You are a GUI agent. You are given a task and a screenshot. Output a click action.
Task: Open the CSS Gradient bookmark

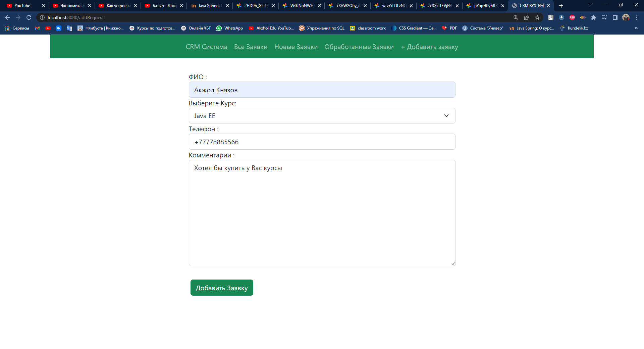(414, 28)
